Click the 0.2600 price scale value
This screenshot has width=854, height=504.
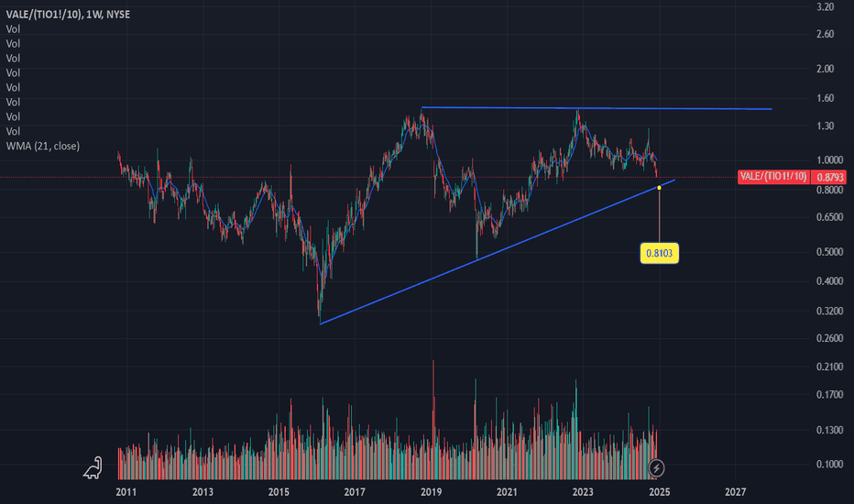coord(829,338)
